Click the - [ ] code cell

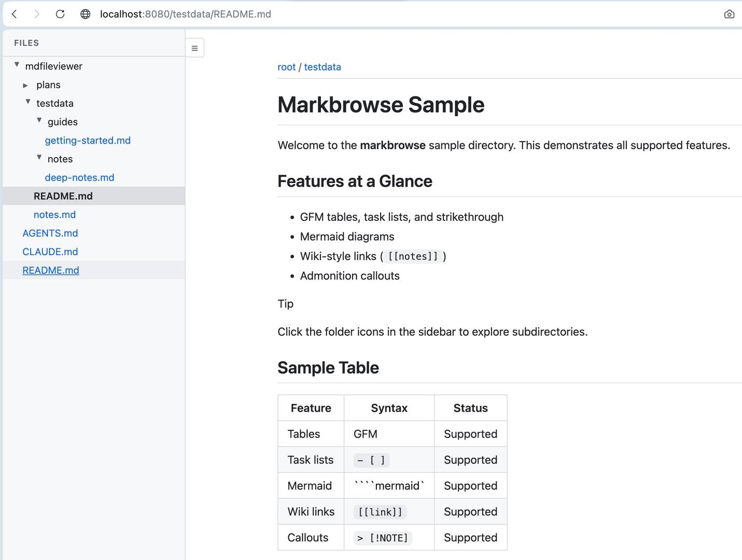(x=371, y=460)
